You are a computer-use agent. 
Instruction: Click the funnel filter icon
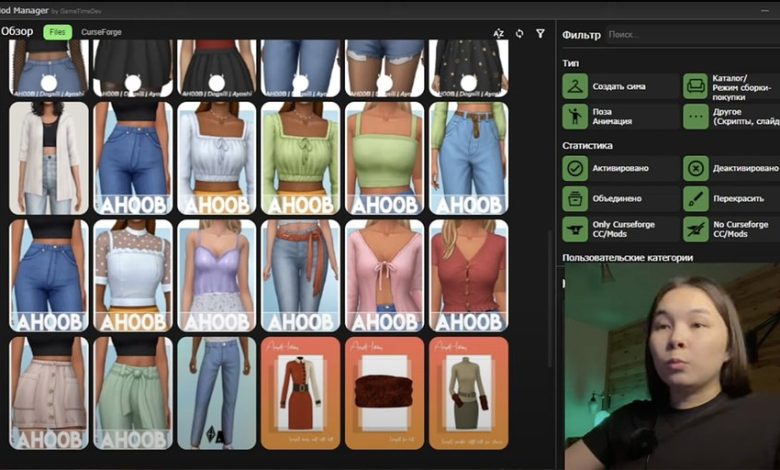(x=541, y=33)
